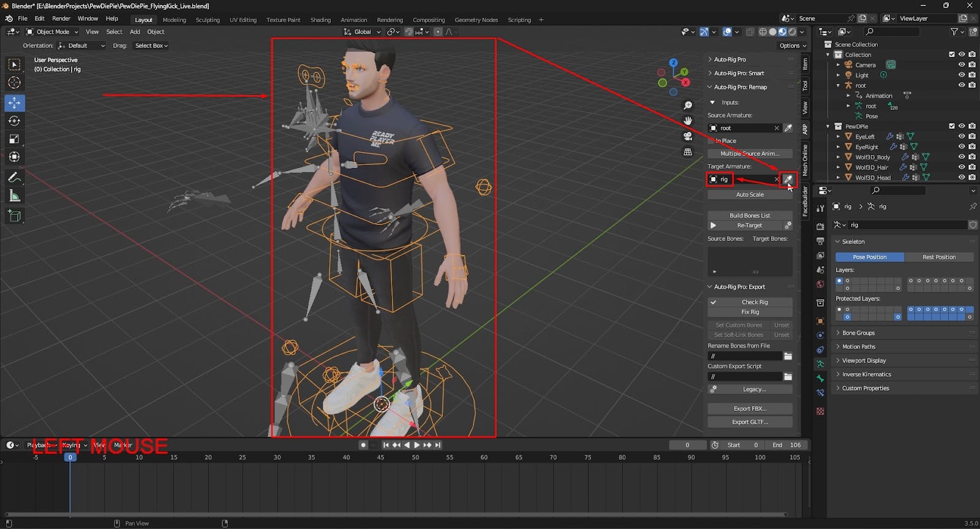Open the Drag Select Box dropdown

[x=151, y=45]
